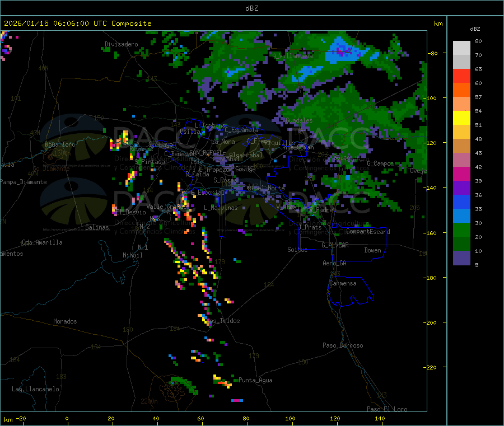
Task: Click the '-140' tick on the vertical km axis
Action: pos(431,188)
